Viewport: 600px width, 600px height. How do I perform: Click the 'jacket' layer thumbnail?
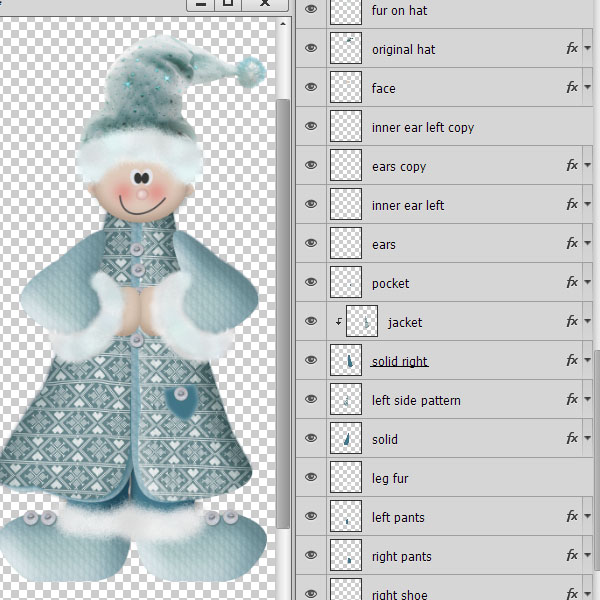pos(362,321)
